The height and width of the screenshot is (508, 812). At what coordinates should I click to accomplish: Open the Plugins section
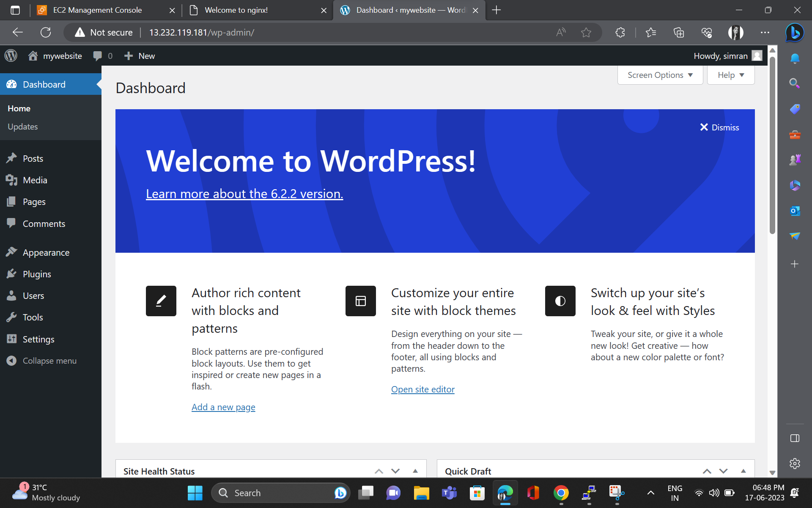pos(36,274)
